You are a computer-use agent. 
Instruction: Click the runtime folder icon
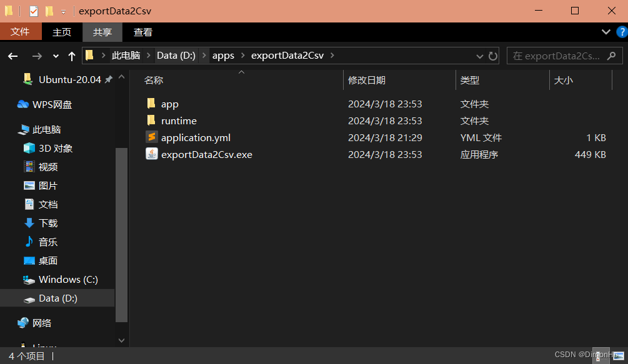pos(151,120)
